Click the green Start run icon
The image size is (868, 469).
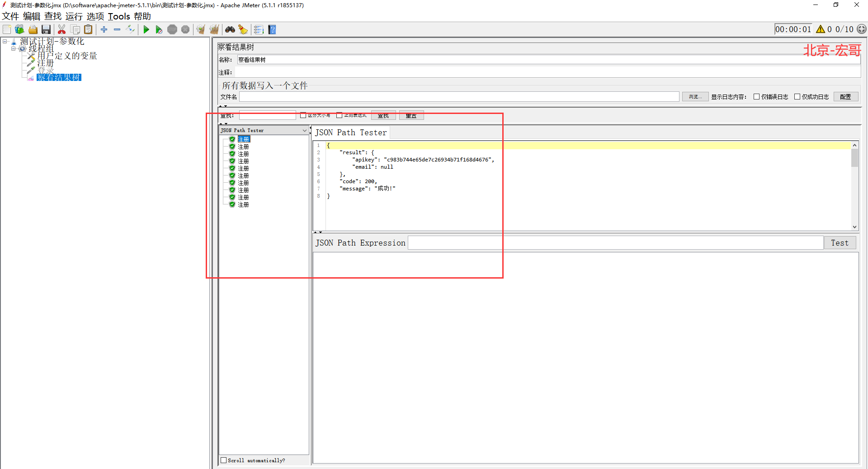146,30
